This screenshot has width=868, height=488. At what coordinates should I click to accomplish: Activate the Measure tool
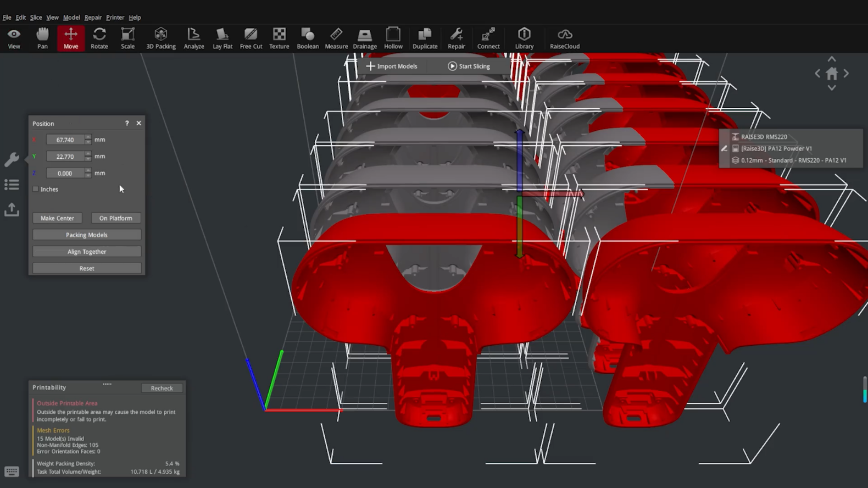click(336, 38)
